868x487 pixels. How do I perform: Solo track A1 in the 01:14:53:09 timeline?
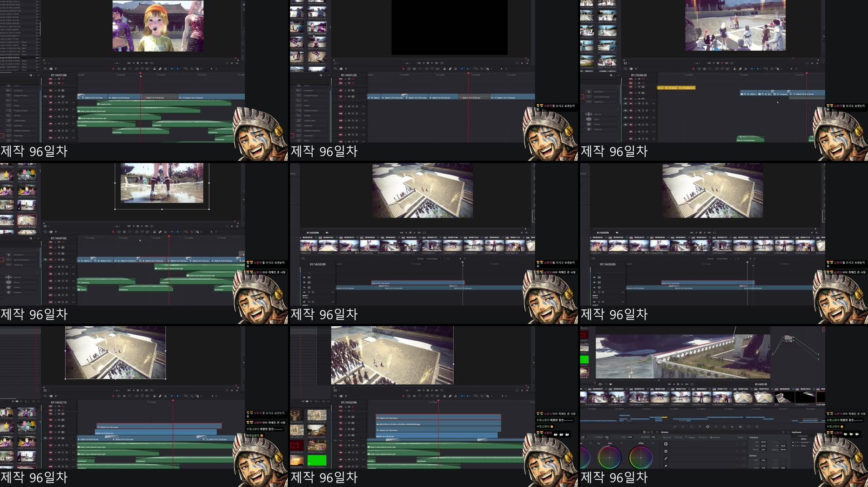309,292
